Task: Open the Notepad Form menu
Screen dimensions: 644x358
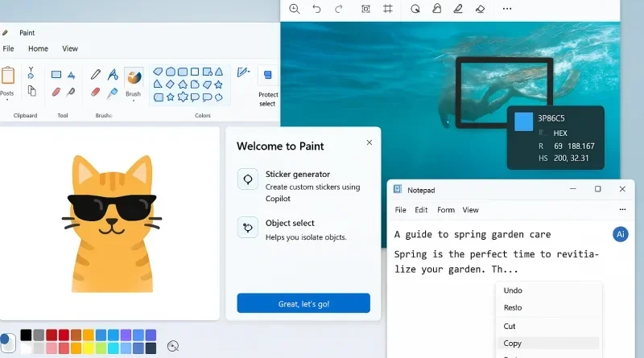Action: (446, 210)
